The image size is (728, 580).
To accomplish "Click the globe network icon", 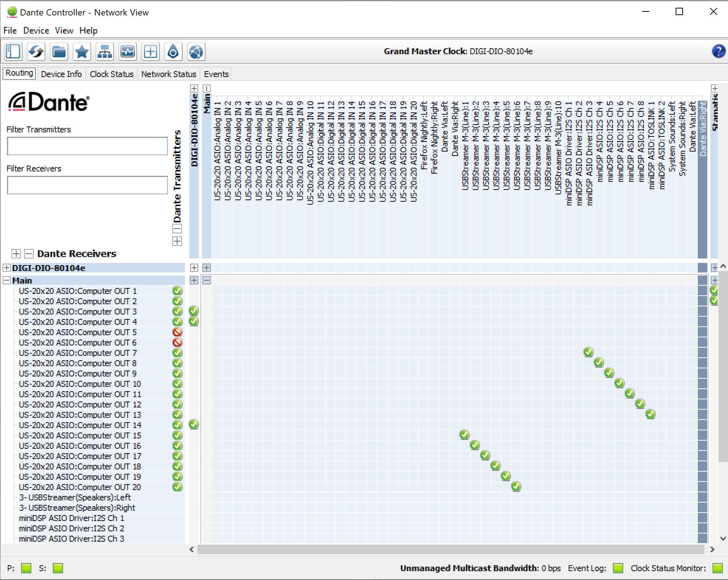I will [196, 52].
